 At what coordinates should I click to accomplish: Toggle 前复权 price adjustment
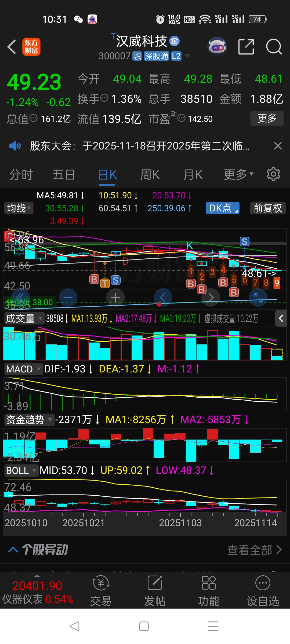[268, 208]
